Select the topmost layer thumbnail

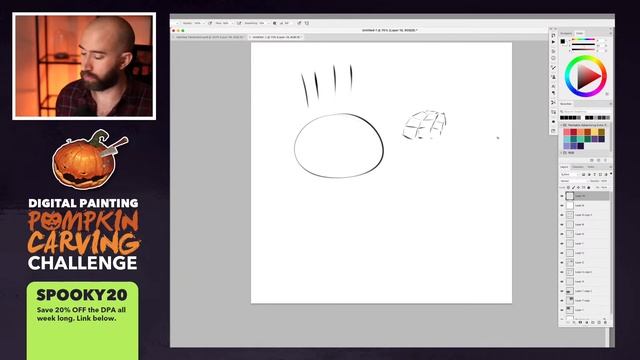570,196
